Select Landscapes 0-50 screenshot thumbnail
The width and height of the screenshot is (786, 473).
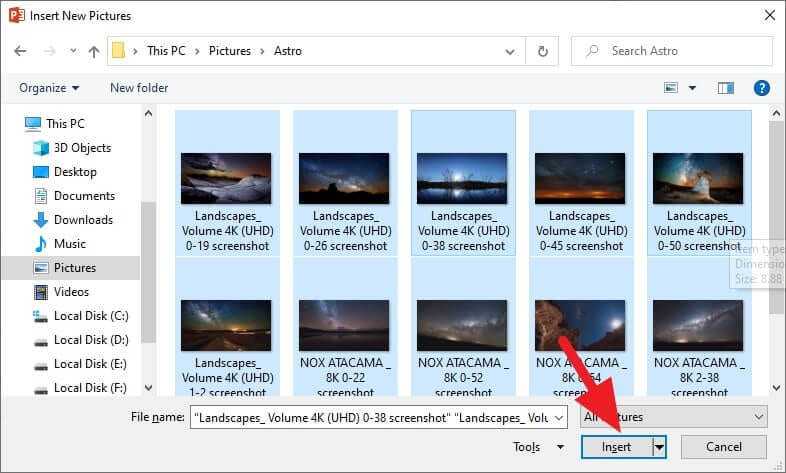(698, 178)
